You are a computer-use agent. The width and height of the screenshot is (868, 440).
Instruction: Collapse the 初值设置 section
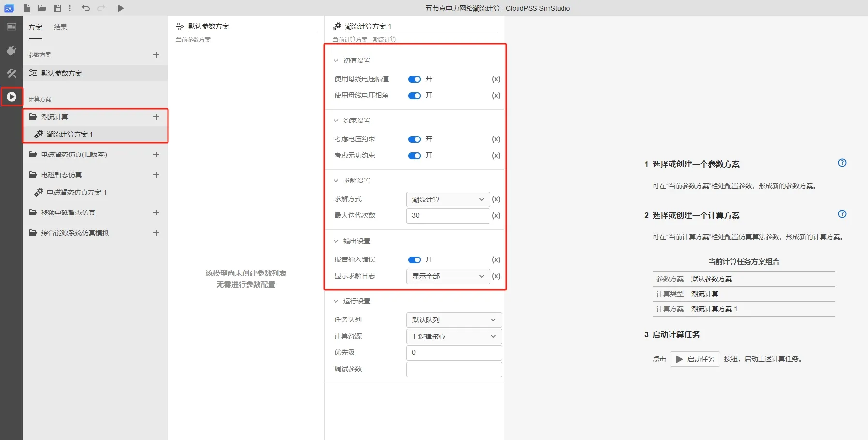(x=336, y=61)
